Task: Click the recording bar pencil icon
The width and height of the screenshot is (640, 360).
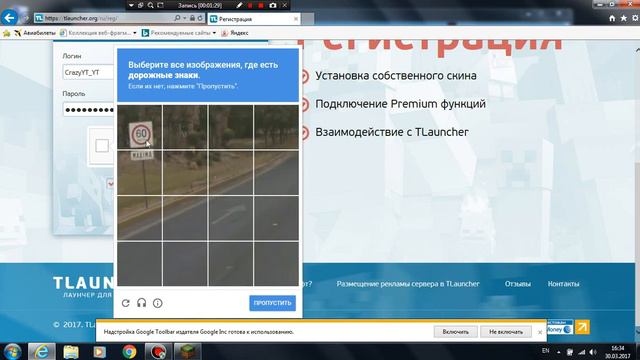Action: click(x=239, y=5)
